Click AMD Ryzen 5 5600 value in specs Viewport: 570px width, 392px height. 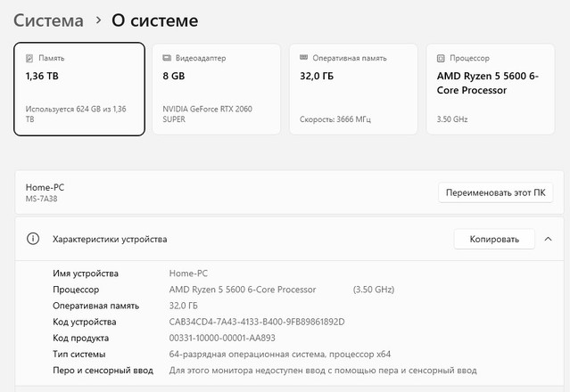(x=243, y=290)
